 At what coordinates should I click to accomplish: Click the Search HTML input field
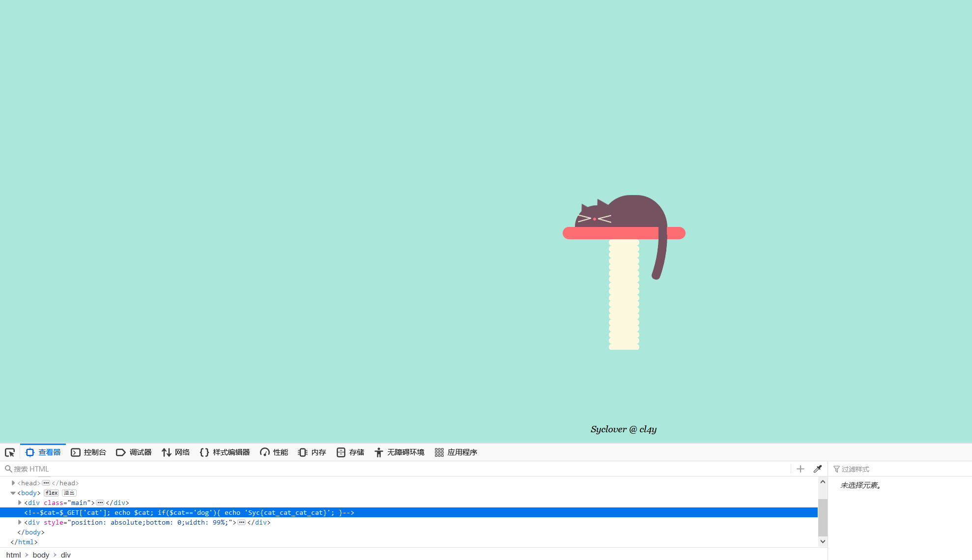click(393, 469)
